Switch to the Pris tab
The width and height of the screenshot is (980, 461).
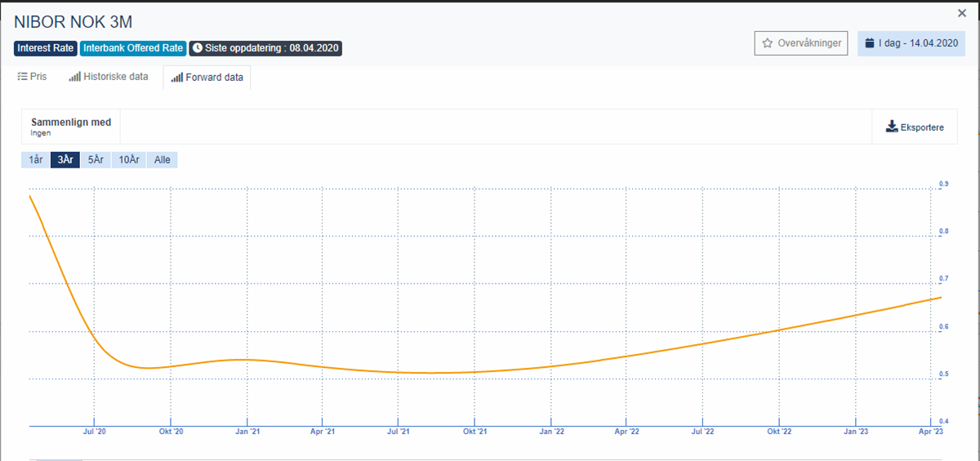[33, 77]
